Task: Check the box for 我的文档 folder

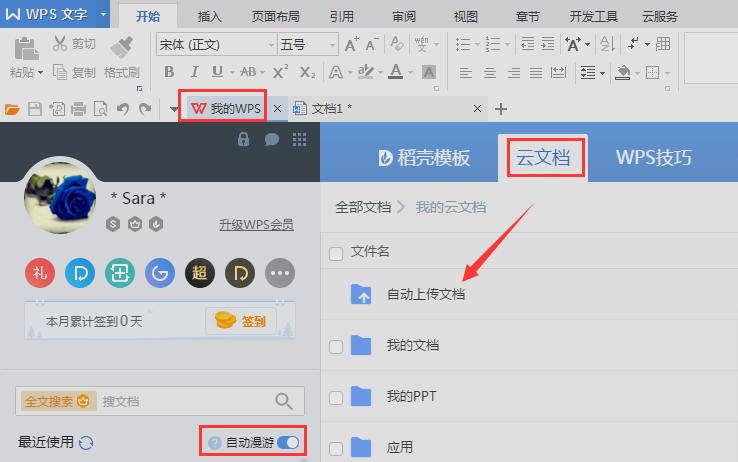Action: 336,347
